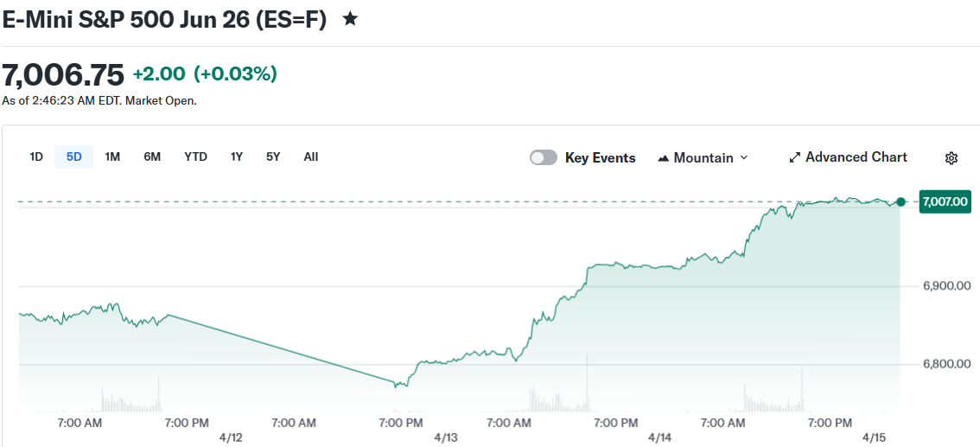Click the 6,800.00 axis label
Viewport: 980px width, 447px height.
(x=945, y=364)
